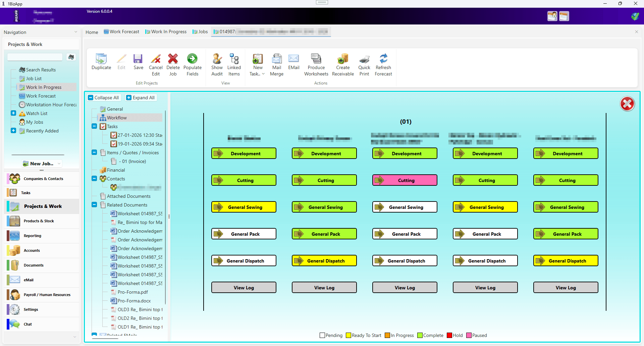Select Job List in navigation tree

tap(34, 78)
